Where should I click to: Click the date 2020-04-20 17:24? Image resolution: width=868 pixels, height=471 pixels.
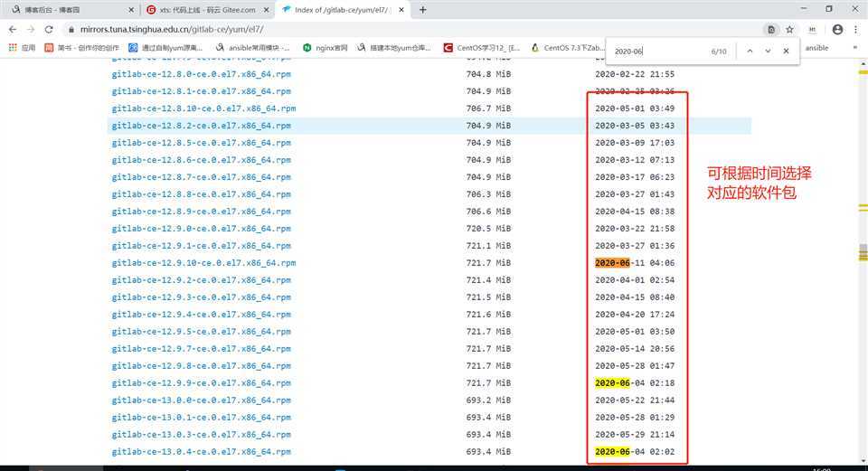tap(635, 315)
